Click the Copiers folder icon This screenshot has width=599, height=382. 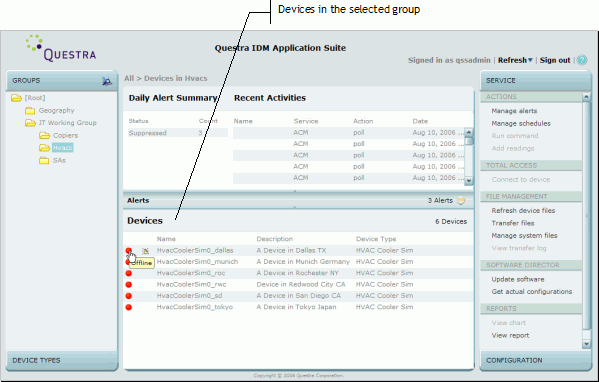(x=44, y=135)
